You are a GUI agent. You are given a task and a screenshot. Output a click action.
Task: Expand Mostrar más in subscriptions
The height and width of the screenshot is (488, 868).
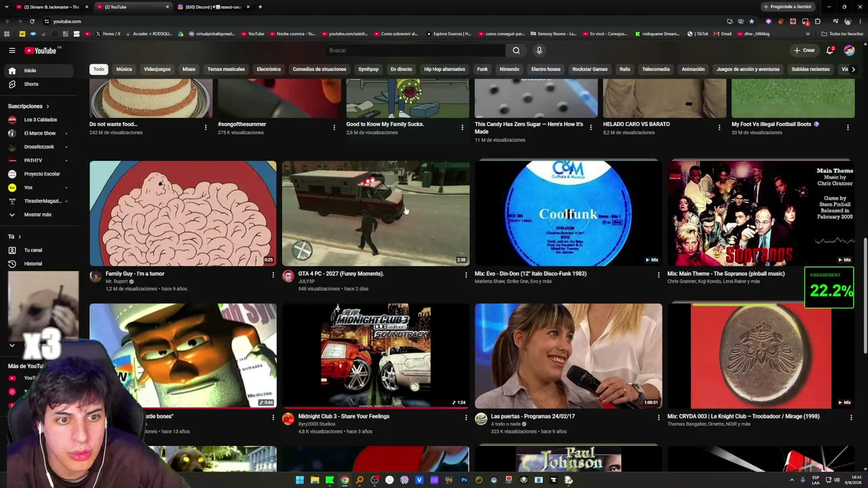click(x=38, y=214)
